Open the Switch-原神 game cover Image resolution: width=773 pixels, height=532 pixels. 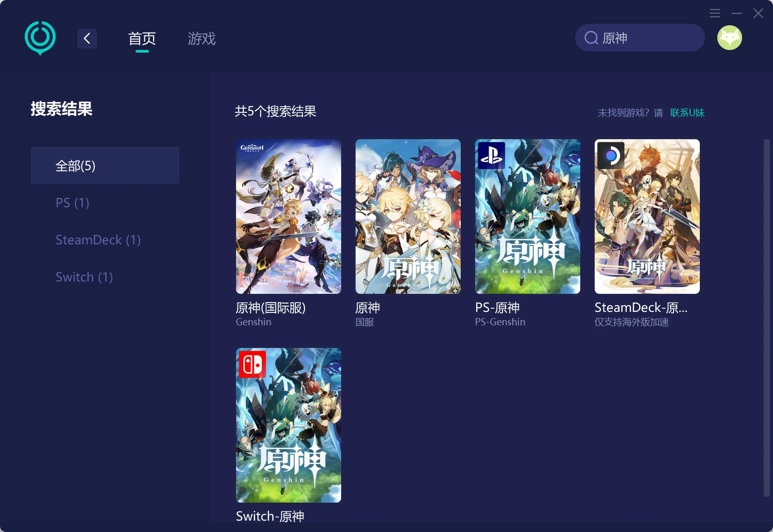click(289, 425)
